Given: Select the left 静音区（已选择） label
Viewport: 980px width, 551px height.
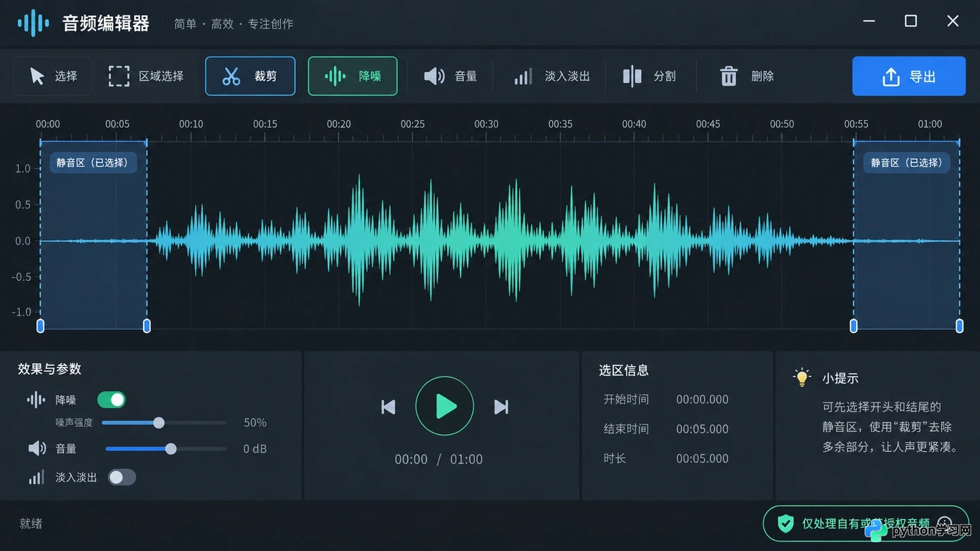Looking at the screenshot, I should tap(93, 163).
